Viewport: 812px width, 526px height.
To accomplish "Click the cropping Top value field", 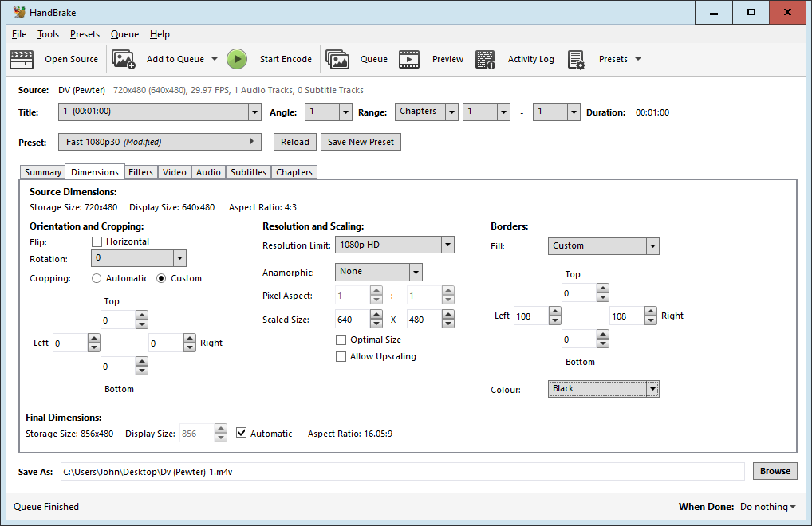I will (119, 320).
